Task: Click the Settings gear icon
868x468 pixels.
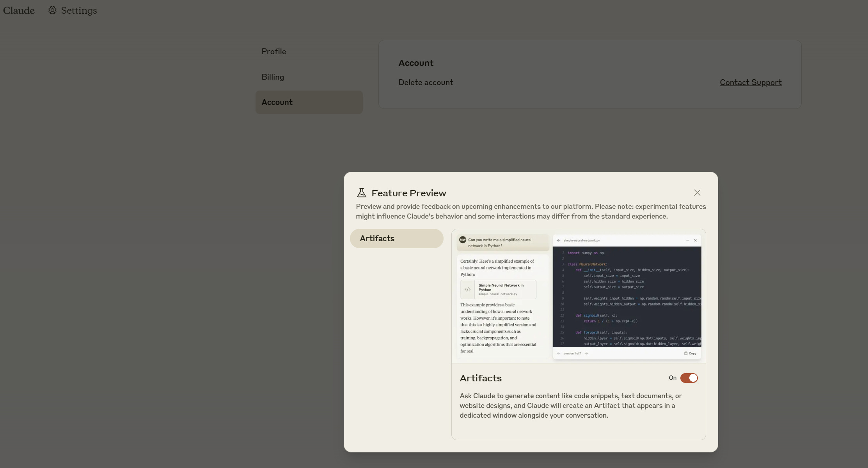Action: (52, 10)
